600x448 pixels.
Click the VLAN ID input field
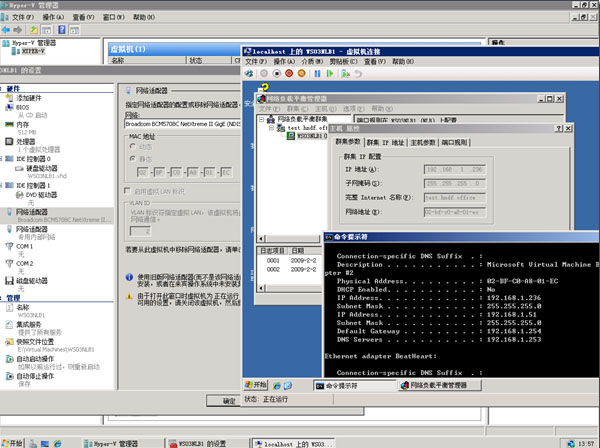140,231
